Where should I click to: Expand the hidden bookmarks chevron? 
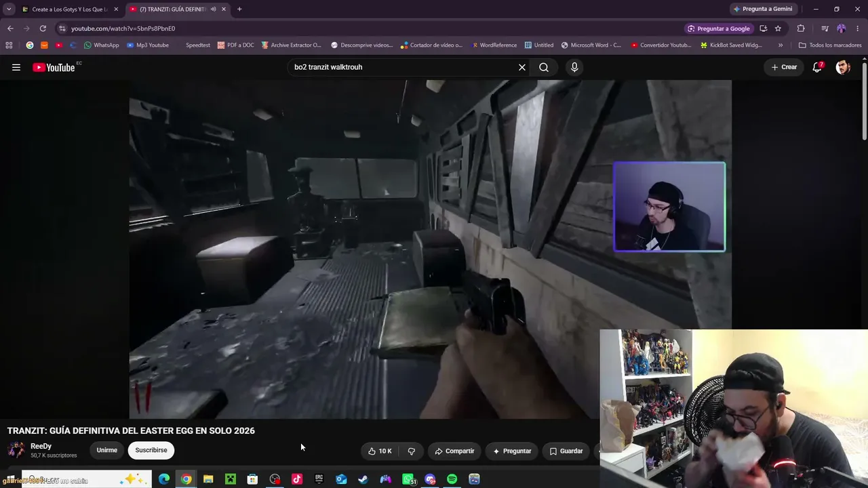pyautogui.click(x=781, y=45)
